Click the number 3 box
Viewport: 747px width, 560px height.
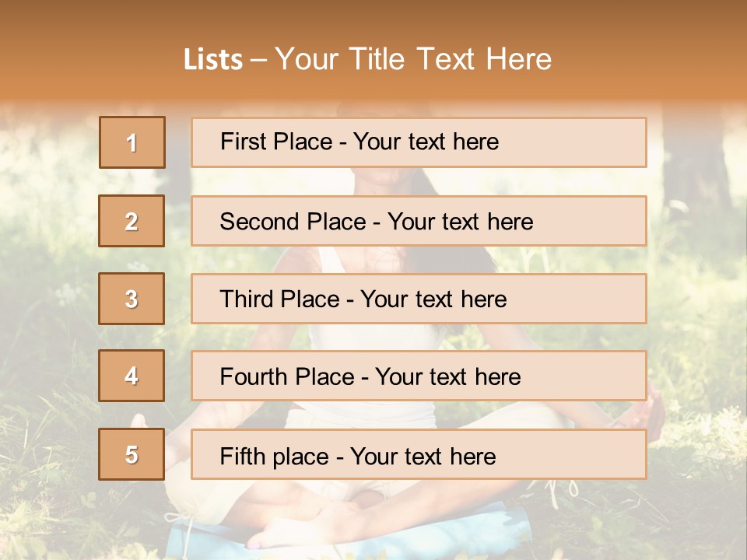pyautogui.click(x=132, y=299)
